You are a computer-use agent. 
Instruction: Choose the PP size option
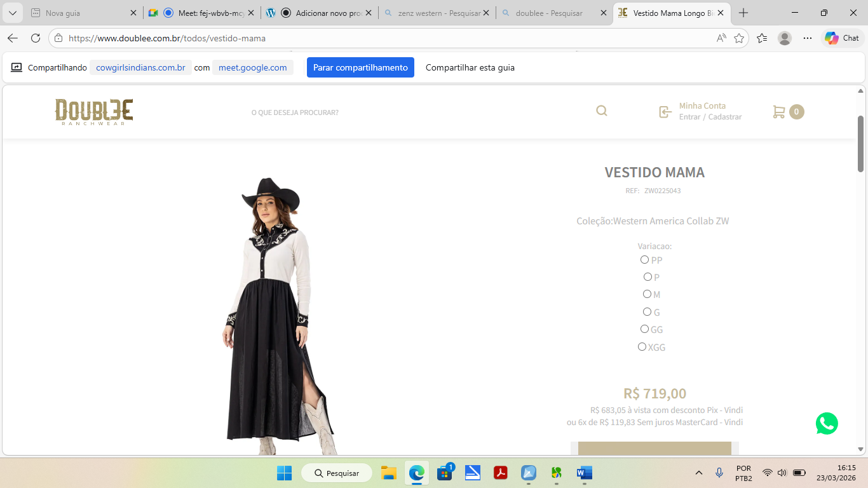[644, 259]
